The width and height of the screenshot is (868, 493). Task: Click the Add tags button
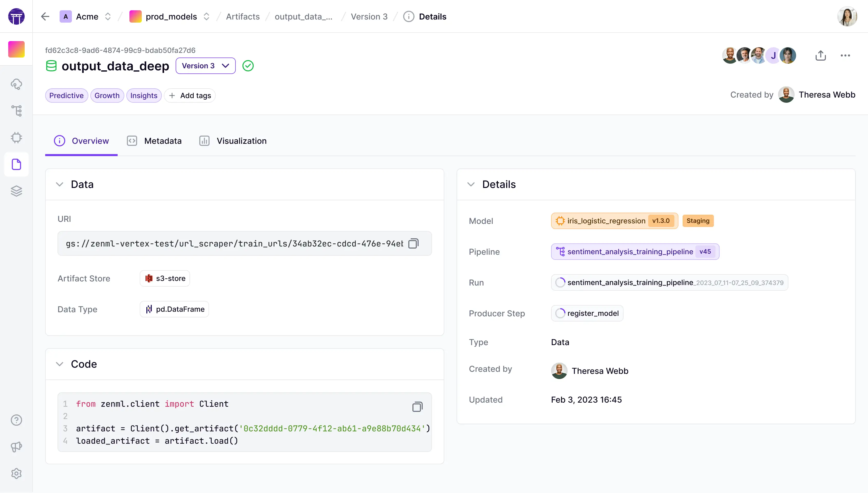coord(190,96)
